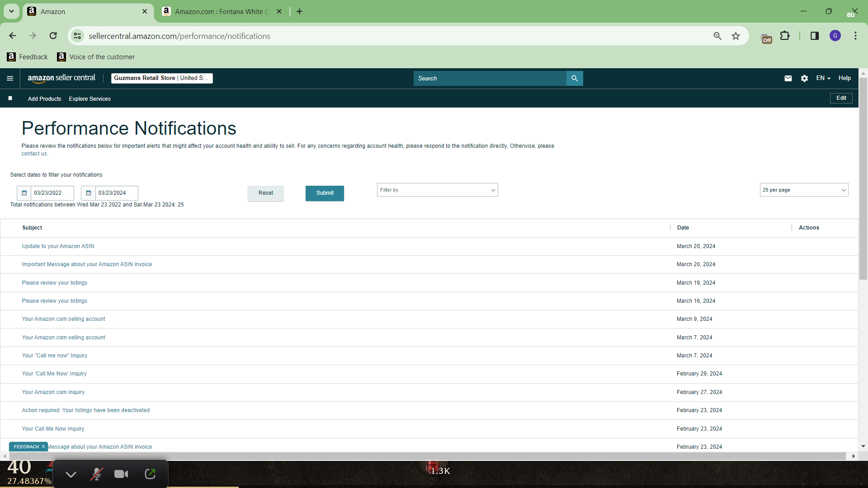The width and height of the screenshot is (868, 488).
Task: Switch to the Amazon tab
Action: (88, 12)
